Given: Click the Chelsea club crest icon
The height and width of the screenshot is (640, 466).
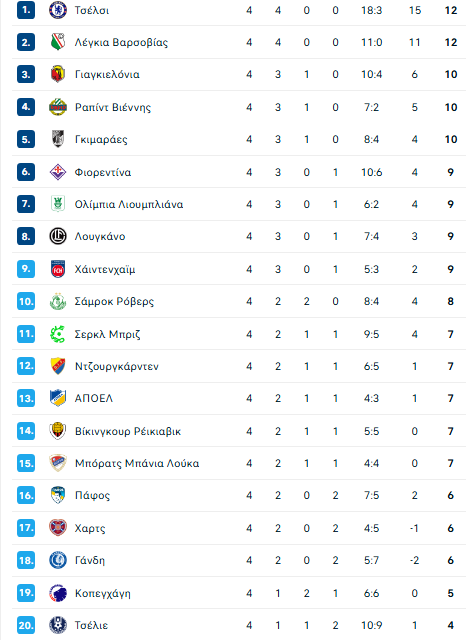Looking at the screenshot, I should tap(58, 10).
